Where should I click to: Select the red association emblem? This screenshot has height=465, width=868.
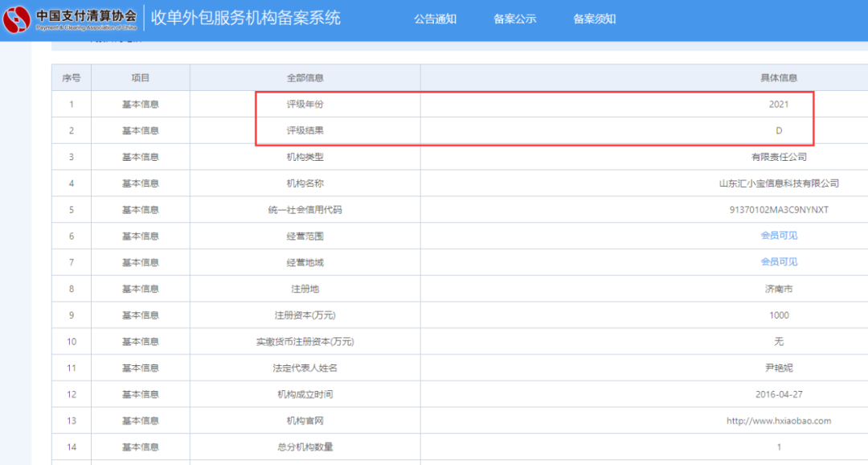tap(16, 18)
